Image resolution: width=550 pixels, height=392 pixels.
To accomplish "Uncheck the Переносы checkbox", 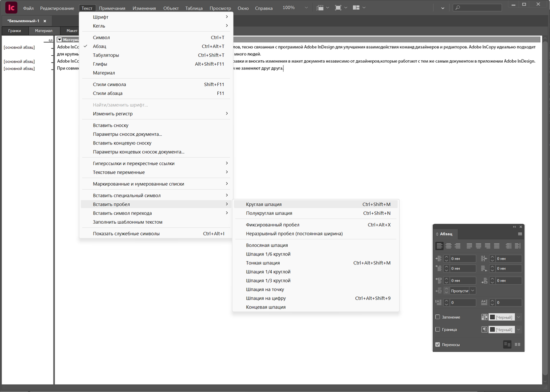I will [x=438, y=345].
